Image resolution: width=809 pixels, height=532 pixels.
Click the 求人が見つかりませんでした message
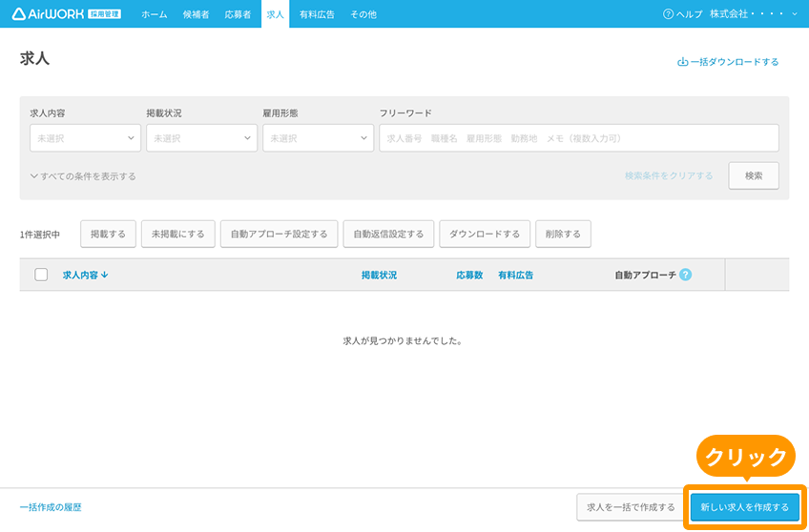click(403, 341)
